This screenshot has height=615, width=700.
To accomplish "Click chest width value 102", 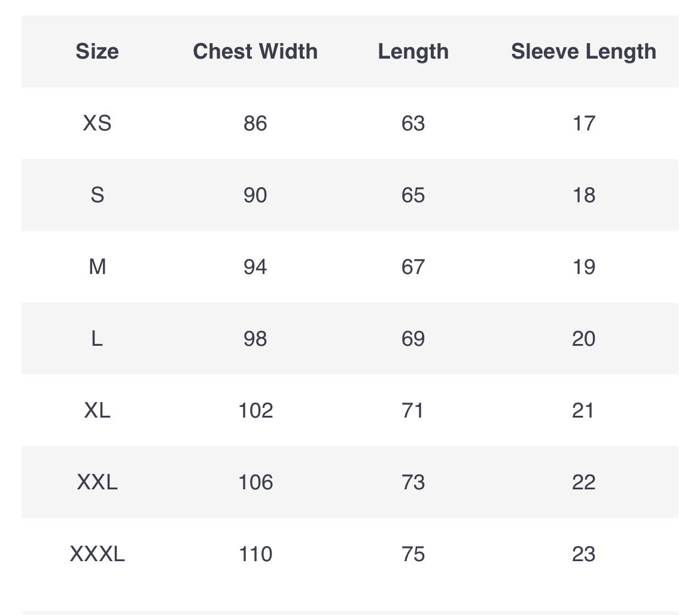I will [x=255, y=410].
